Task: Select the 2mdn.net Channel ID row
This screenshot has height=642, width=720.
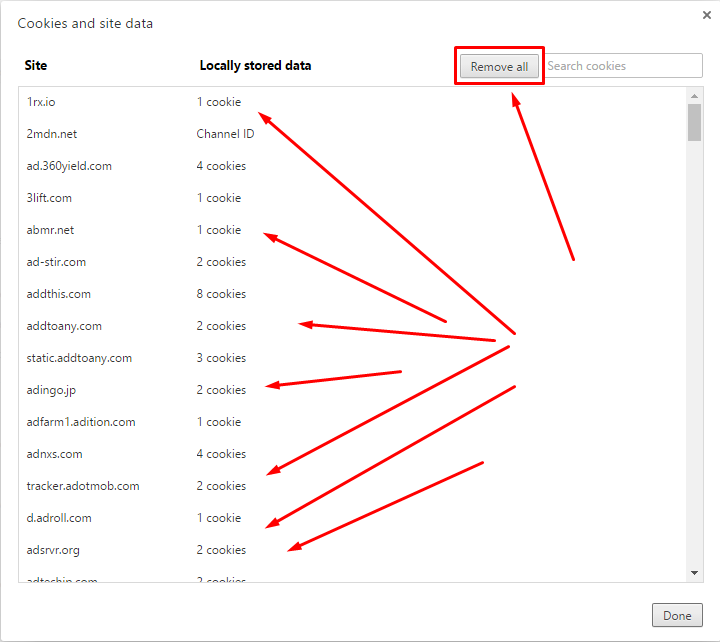Action: click(52, 134)
